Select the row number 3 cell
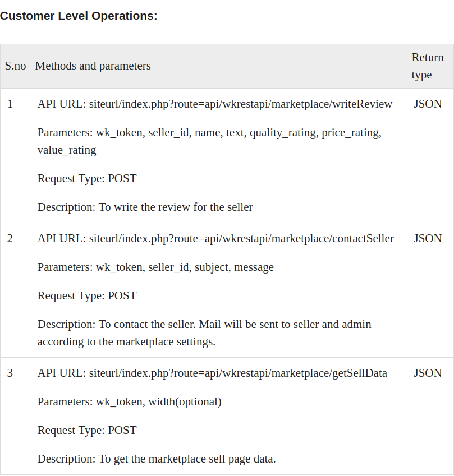This screenshot has height=476, width=454. point(10,373)
